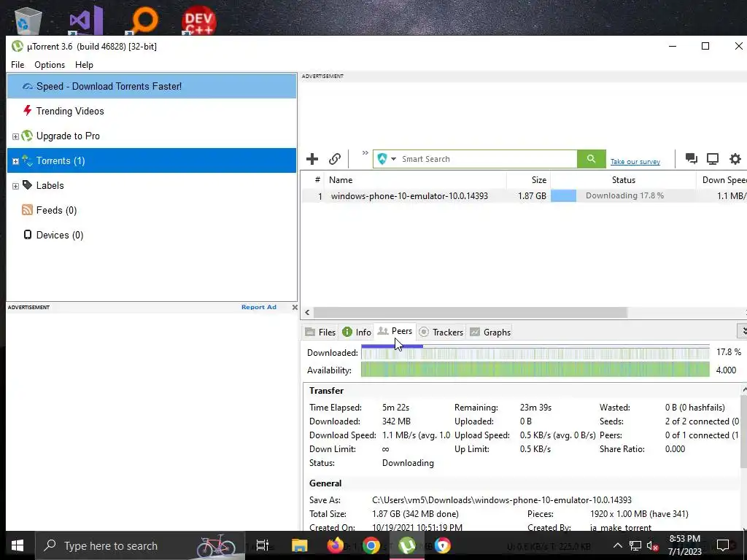Click the Add Torrent plus icon
Viewport: 747px width, 560px height.
click(x=312, y=159)
